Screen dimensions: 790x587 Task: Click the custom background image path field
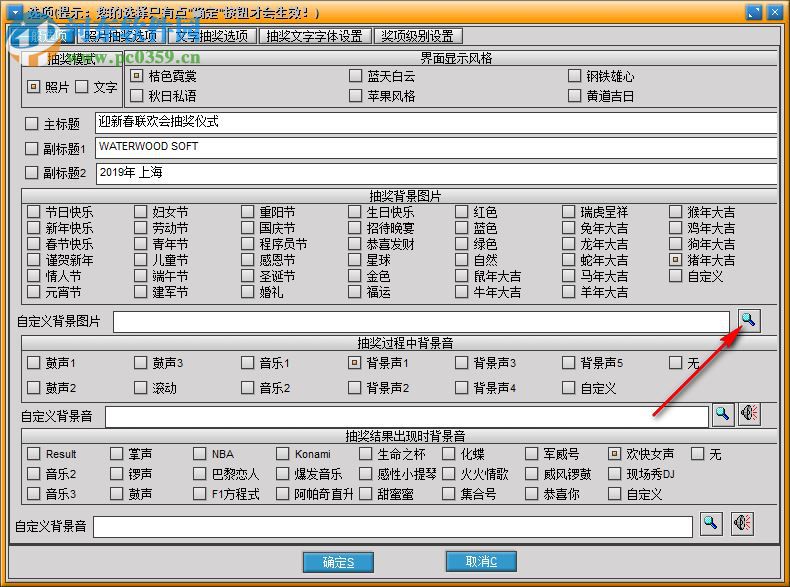coord(421,322)
